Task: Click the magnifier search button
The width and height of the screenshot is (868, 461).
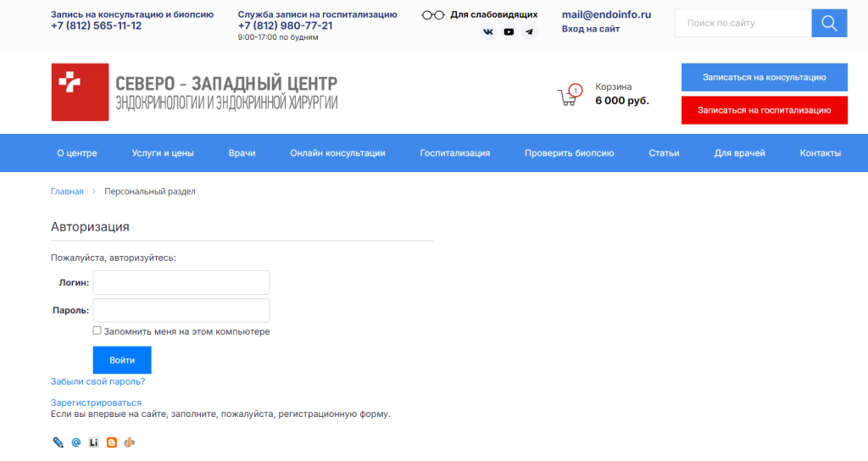Action: [x=829, y=23]
